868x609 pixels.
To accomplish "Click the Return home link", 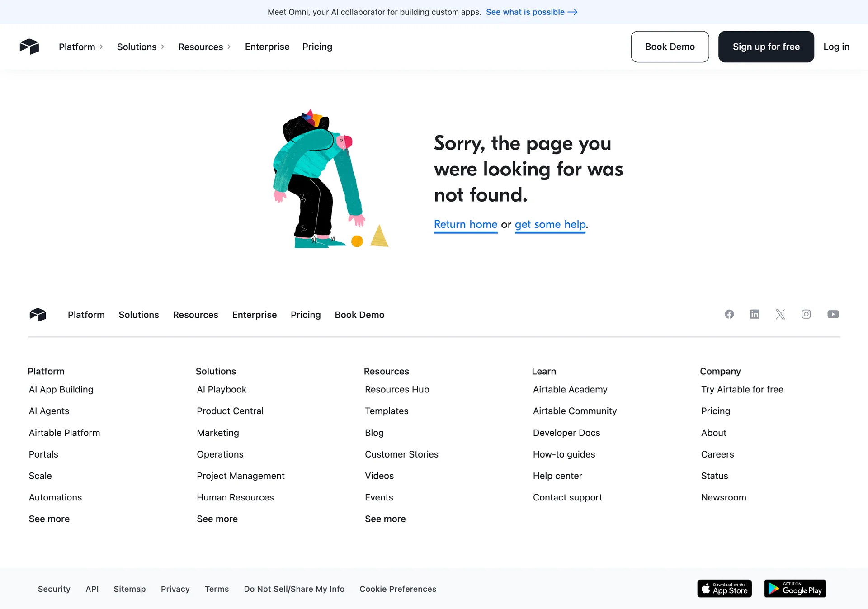I will point(465,224).
